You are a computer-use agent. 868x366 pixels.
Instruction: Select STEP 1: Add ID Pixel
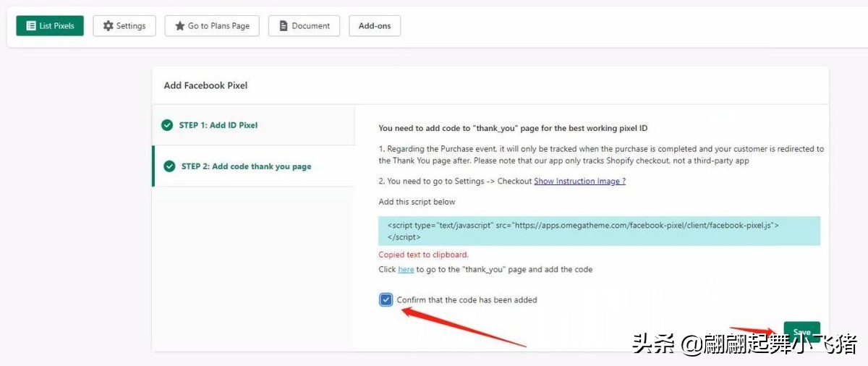253,125
